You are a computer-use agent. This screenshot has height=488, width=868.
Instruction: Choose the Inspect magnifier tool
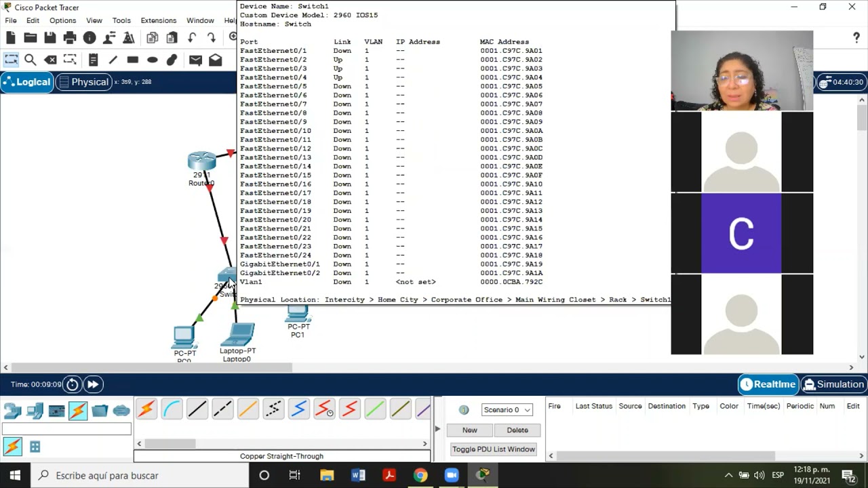click(x=30, y=60)
